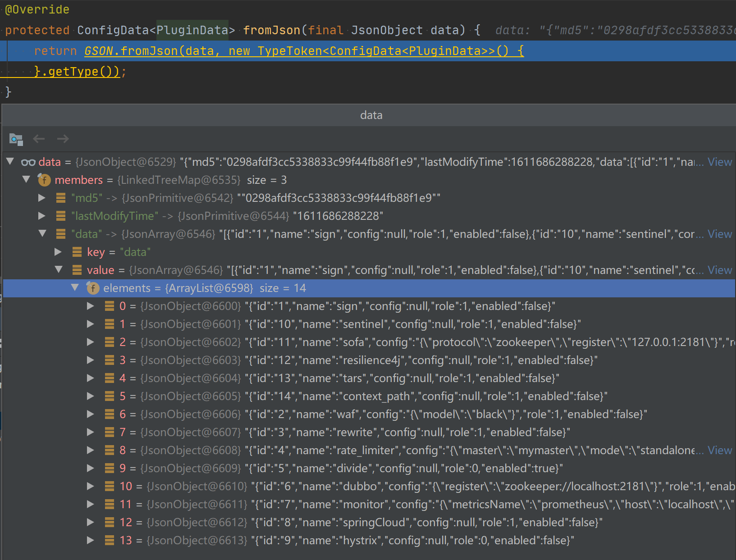Click the data popup title bar
The height and width of the screenshot is (560, 736).
pyautogui.click(x=369, y=115)
